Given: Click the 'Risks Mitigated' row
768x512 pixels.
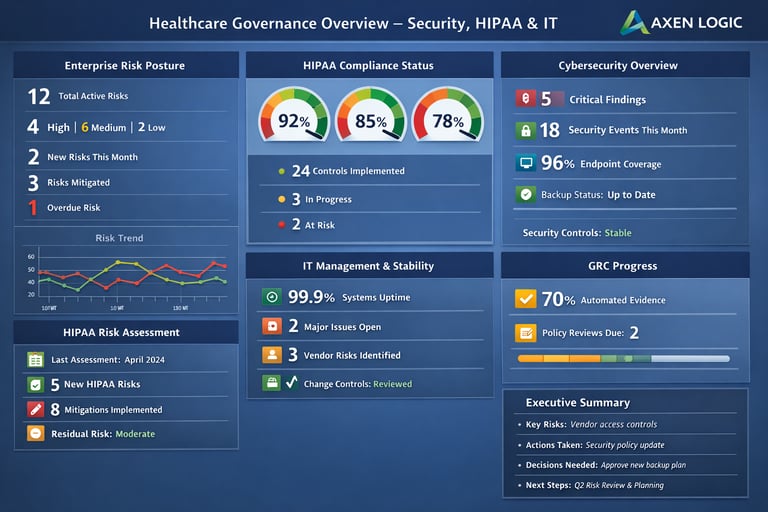Looking at the screenshot, I should [x=126, y=182].
